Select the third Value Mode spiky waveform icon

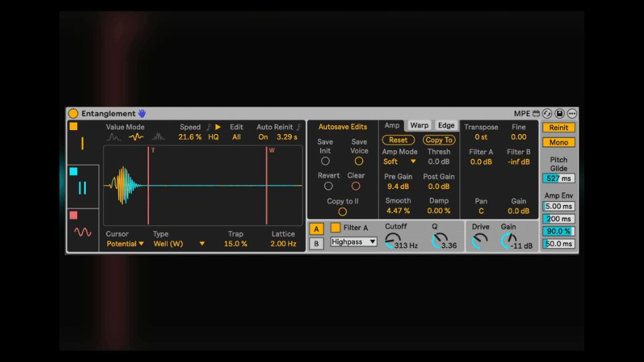[158, 137]
